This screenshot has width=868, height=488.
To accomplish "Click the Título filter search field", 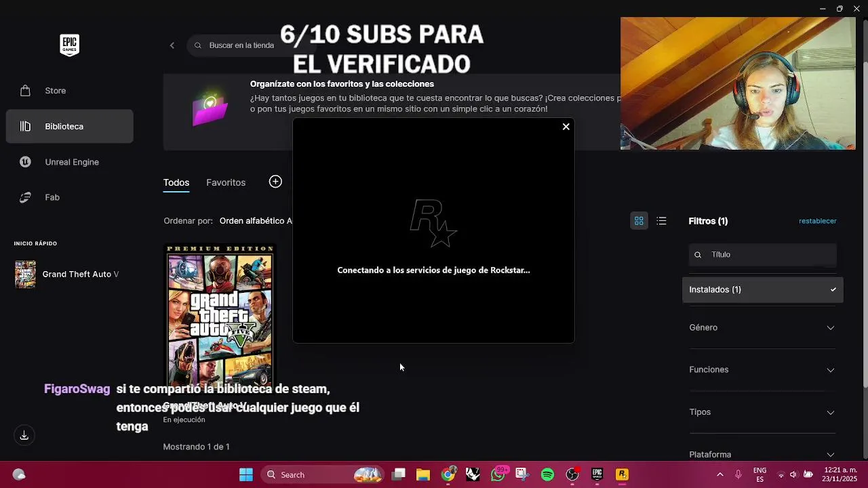I will 763,255.
